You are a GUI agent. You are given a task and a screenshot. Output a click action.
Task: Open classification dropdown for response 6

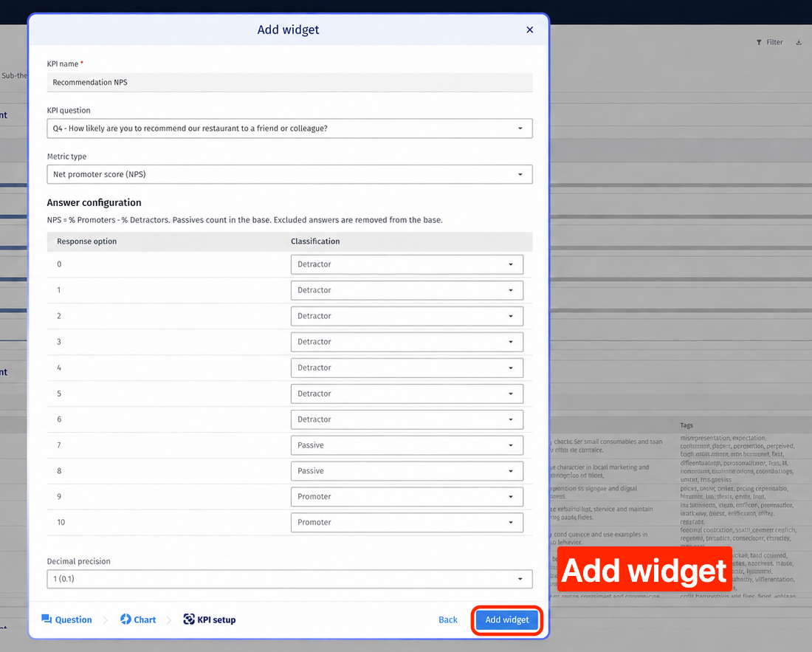click(407, 419)
